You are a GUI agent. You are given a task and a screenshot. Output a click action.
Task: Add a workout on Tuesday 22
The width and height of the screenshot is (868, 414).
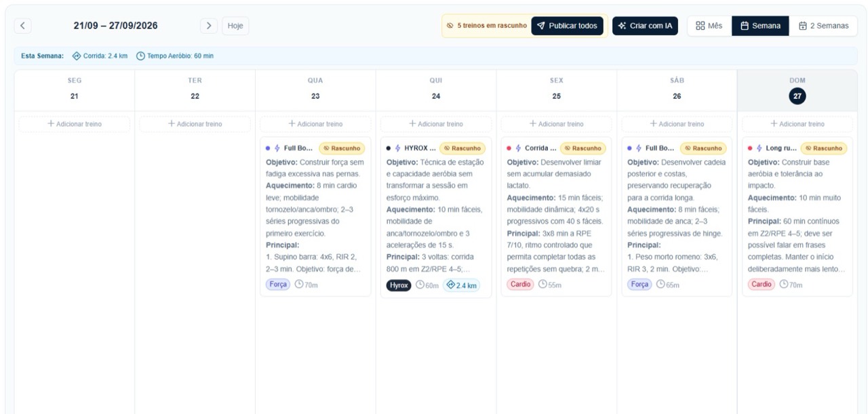195,124
